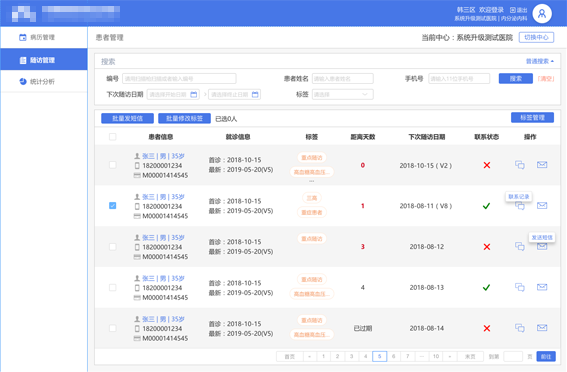Collapse the 普通搜索 search toggle
This screenshot has width=567, height=372.
click(540, 61)
